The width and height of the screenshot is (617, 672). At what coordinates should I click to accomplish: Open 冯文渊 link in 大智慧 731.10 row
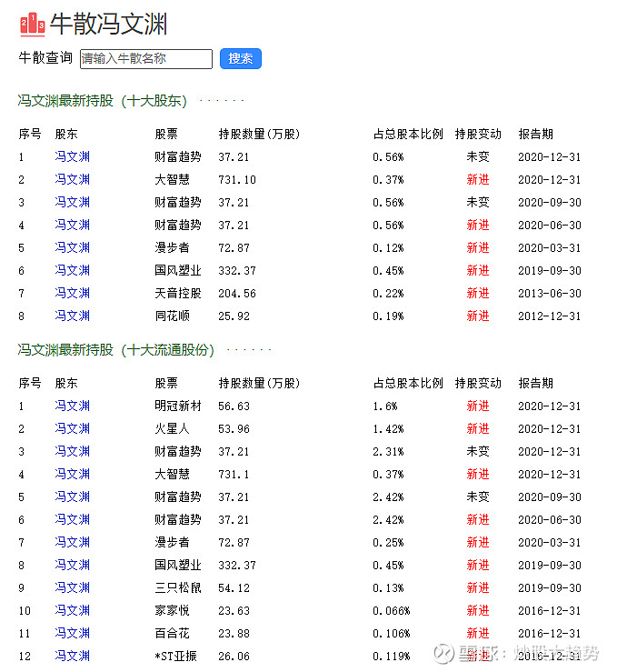(x=73, y=179)
